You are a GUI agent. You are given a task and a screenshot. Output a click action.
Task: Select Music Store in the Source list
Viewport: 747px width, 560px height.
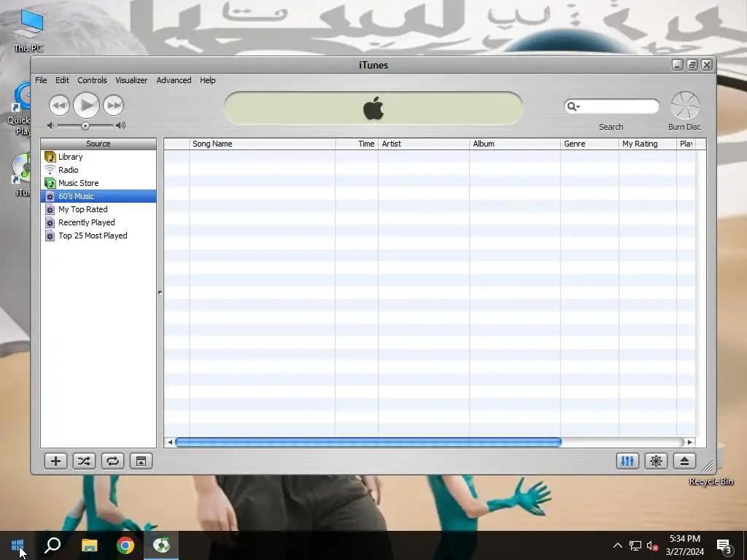[98, 183]
